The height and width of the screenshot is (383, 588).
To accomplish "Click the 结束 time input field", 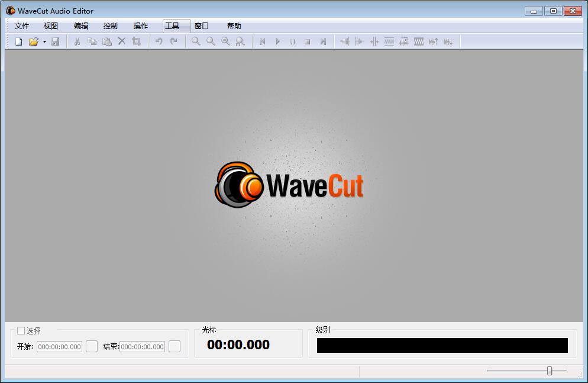I will 142,347.
